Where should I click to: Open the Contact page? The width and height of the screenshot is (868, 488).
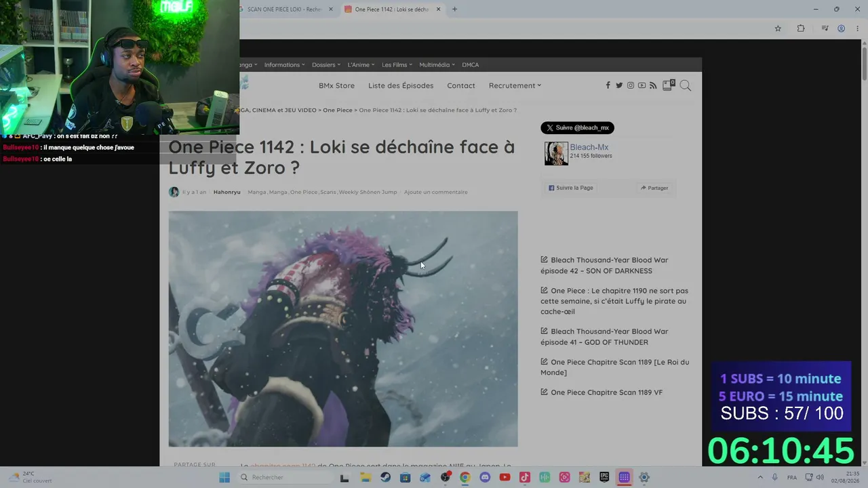(461, 85)
